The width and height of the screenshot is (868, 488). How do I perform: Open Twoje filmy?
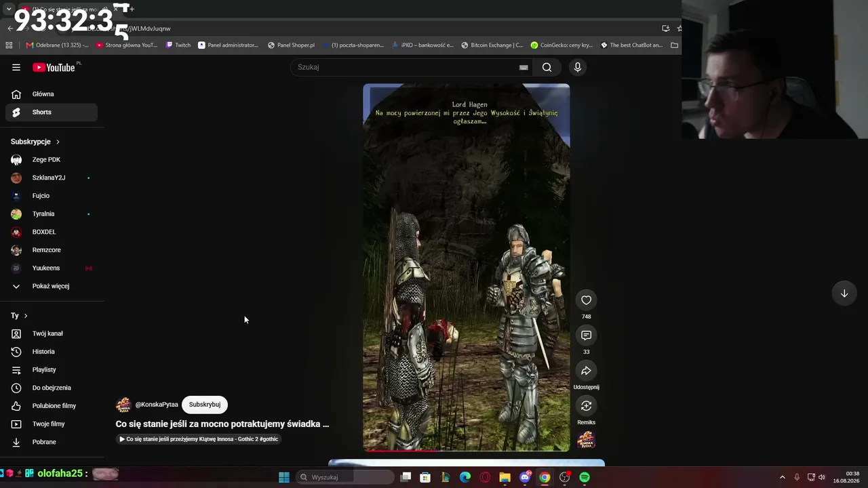pyautogui.click(x=52, y=424)
